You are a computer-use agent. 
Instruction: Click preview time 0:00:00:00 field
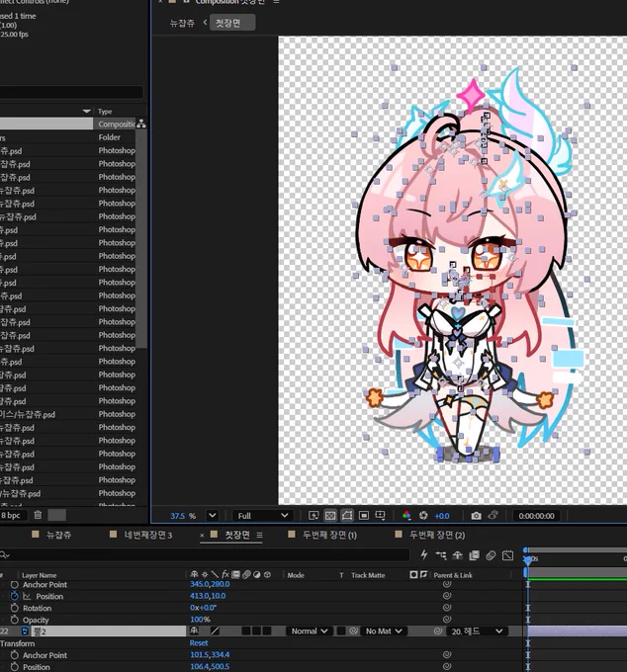536,516
